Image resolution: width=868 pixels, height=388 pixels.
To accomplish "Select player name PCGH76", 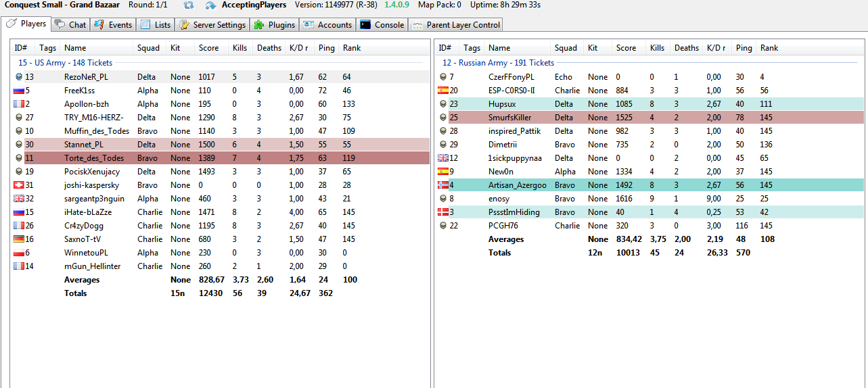I will (503, 226).
